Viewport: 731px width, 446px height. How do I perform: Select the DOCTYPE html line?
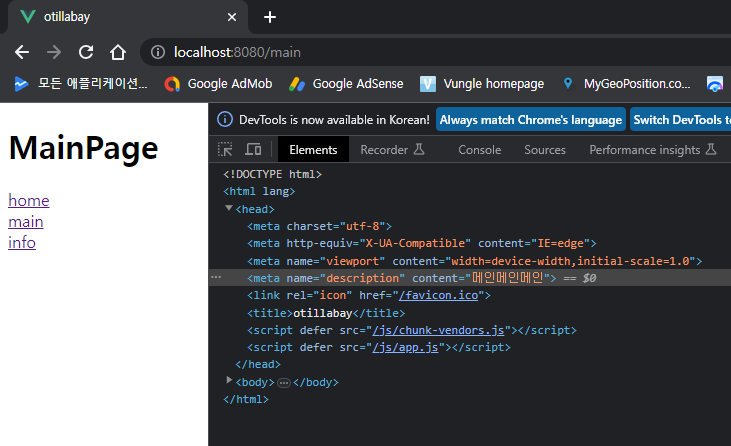(x=272, y=174)
